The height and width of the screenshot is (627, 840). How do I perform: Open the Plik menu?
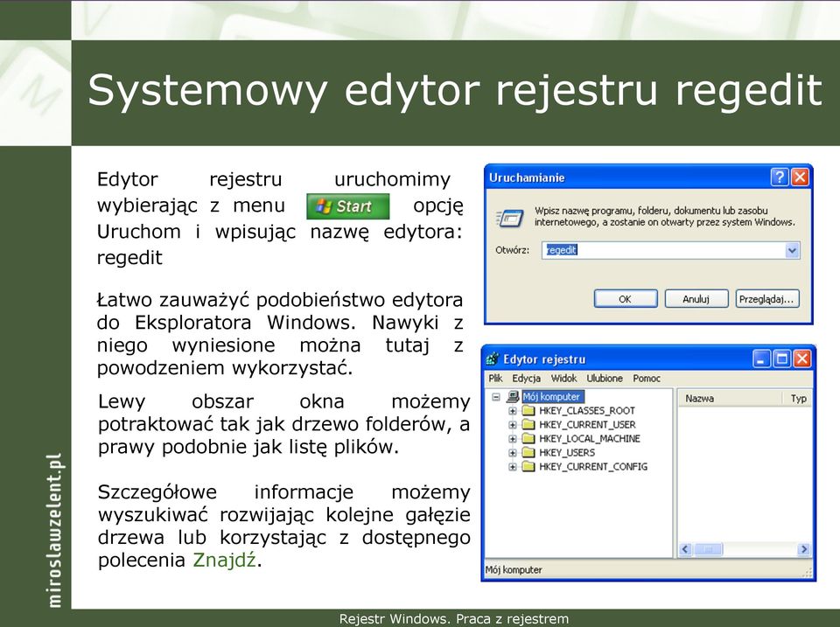coord(495,379)
